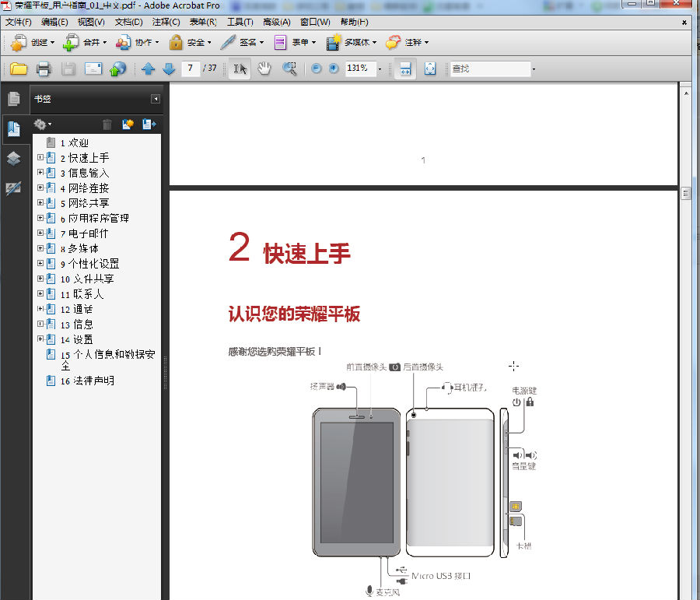The width and height of the screenshot is (700, 600).
Task: Go to next page with down arrow
Action: click(169, 68)
